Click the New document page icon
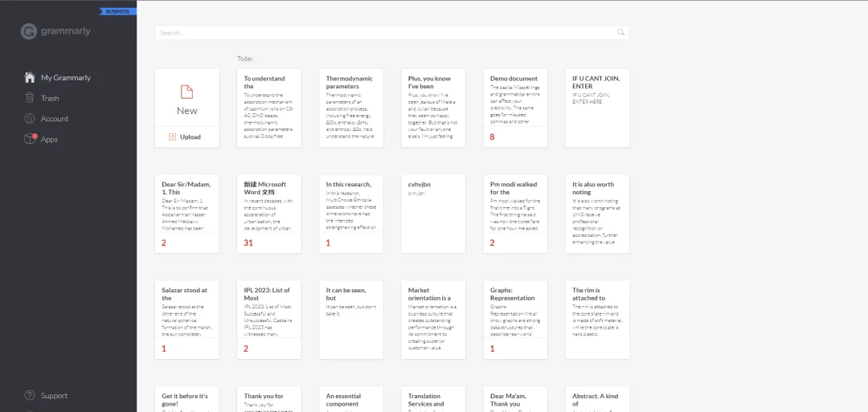 186,92
